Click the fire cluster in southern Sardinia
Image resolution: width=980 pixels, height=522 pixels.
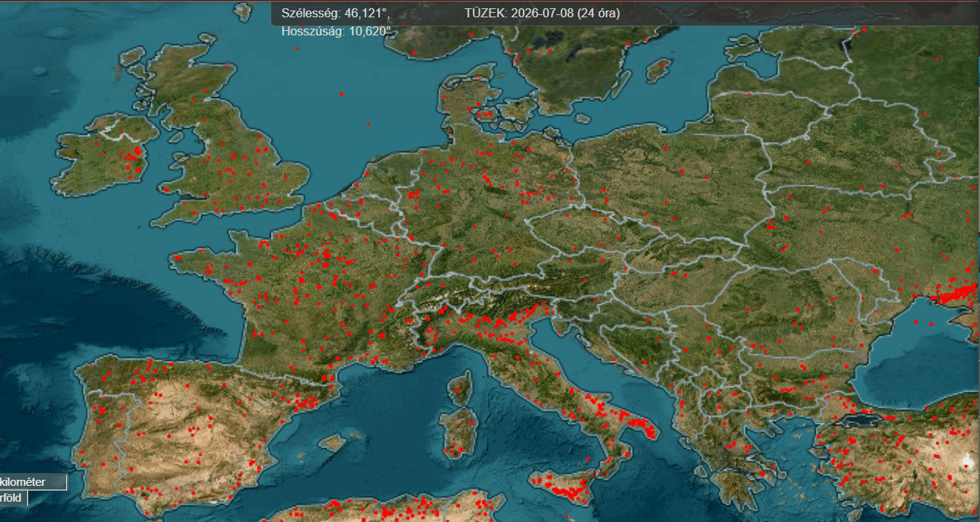click(453, 451)
